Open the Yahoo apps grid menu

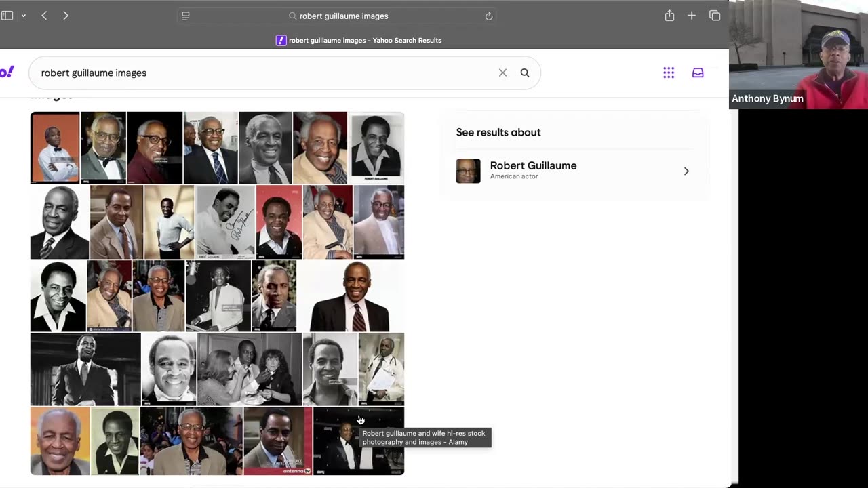pos(669,73)
